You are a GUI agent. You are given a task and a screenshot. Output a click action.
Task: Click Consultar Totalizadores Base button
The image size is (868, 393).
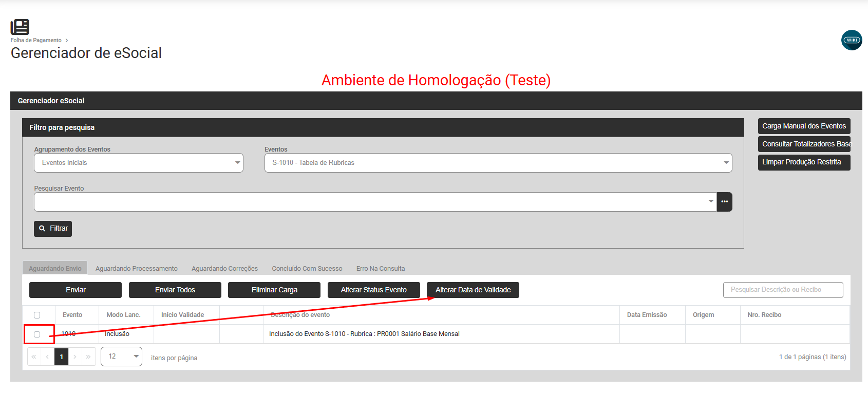click(x=804, y=144)
